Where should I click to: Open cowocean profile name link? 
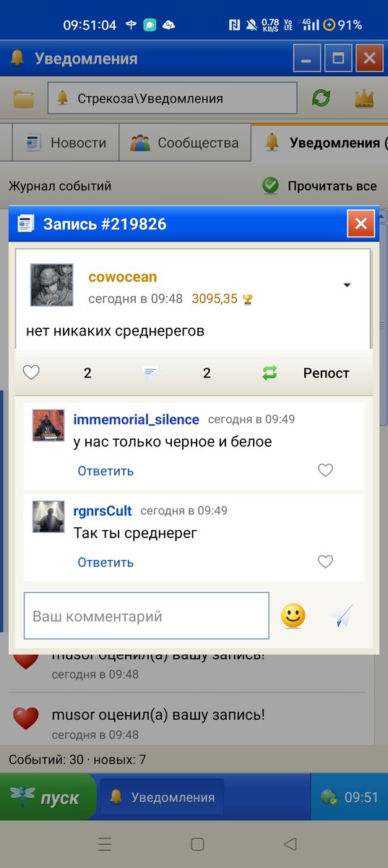tap(122, 277)
